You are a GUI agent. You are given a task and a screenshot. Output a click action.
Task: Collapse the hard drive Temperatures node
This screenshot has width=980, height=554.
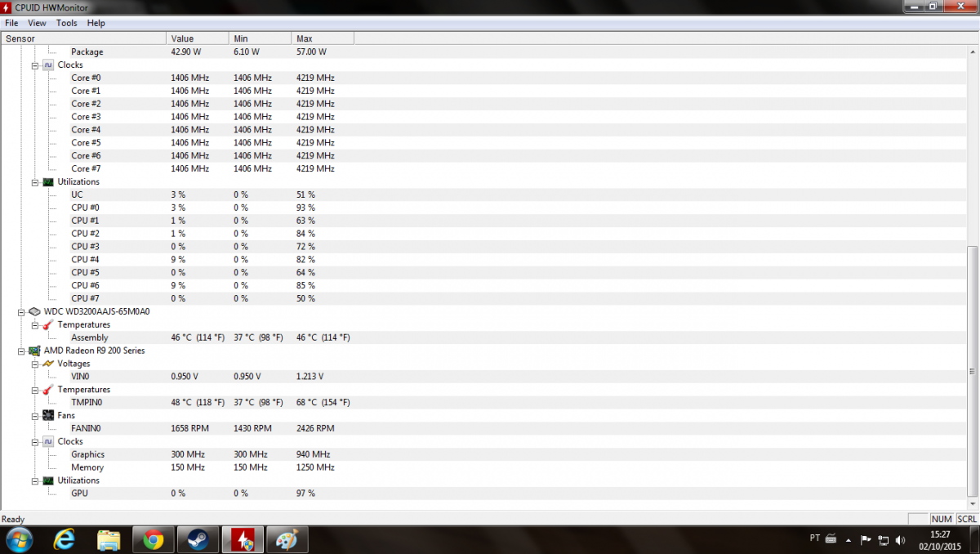pos(35,324)
